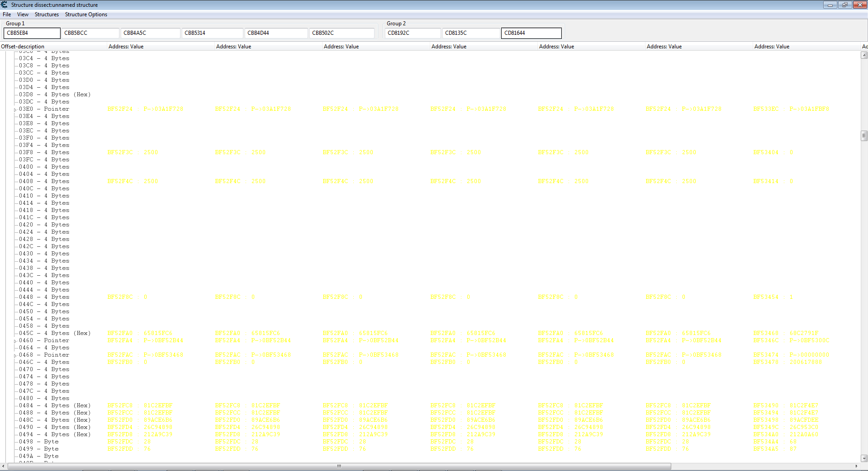Select the 0488 - 4 Bytes (Hex) row
Image resolution: width=868 pixels, height=471 pixels.
pos(55,413)
